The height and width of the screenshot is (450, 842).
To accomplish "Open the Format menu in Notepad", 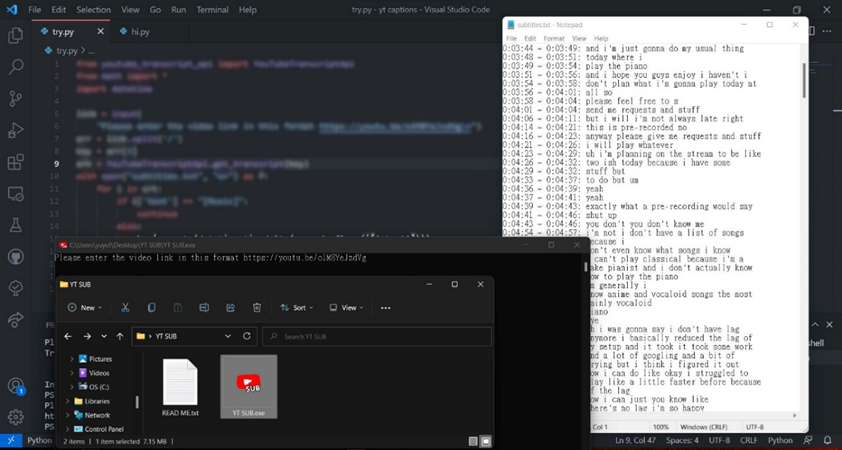I will click(554, 38).
